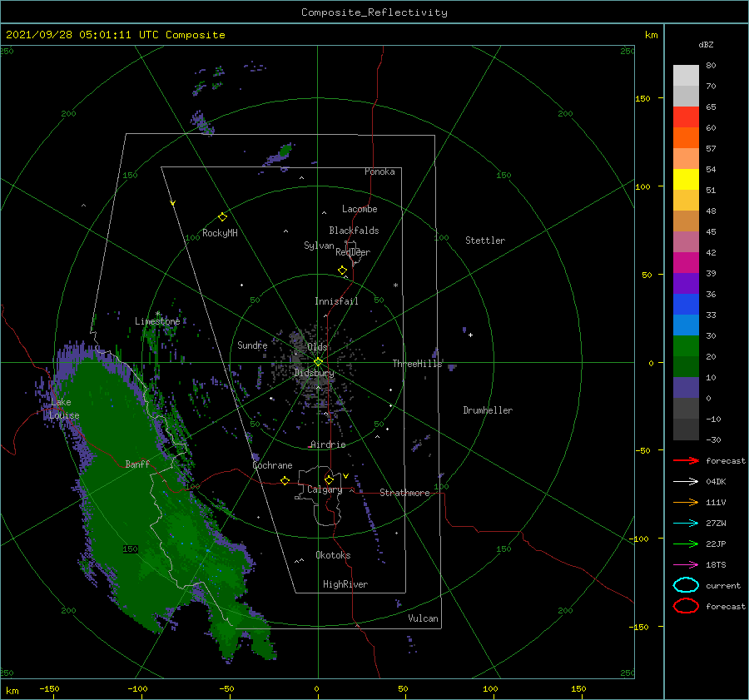Click the cyan 27ZW arrow icon
The width and height of the screenshot is (749, 700).
pyautogui.click(x=686, y=524)
